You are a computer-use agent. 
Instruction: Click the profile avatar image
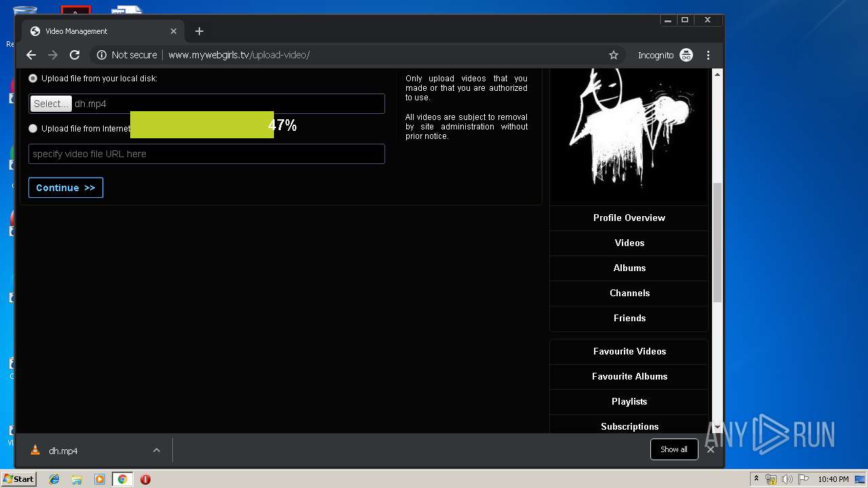(x=629, y=136)
